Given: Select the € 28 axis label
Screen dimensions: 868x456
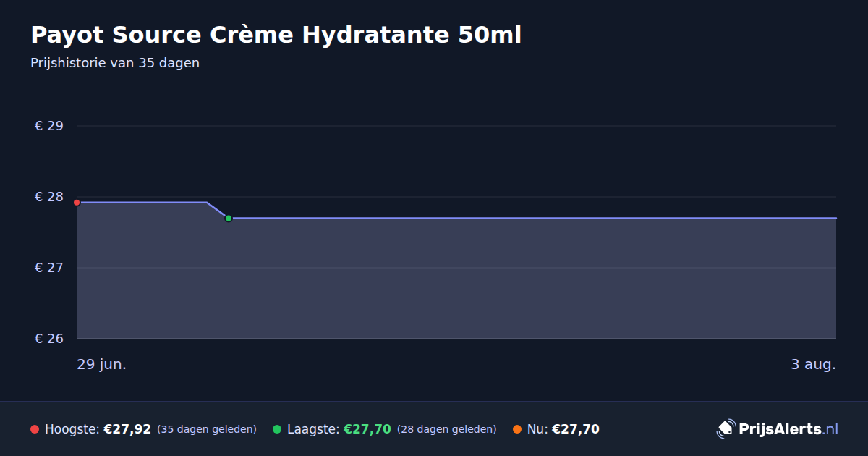Looking at the screenshot, I should tap(49, 197).
